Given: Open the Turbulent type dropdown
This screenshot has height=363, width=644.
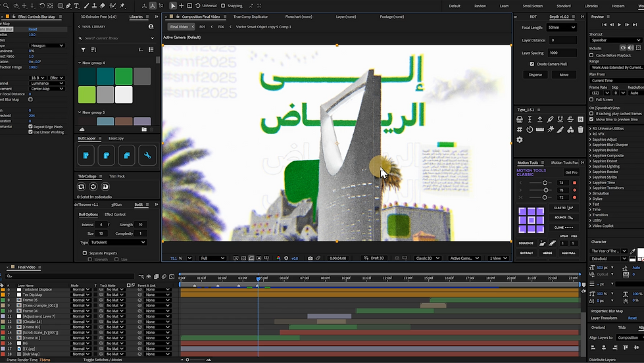Looking at the screenshot, I should pyautogui.click(x=118, y=242).
